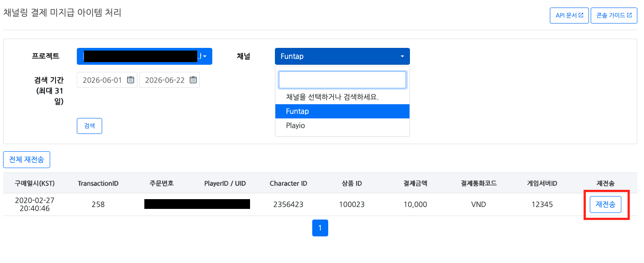Screen dimensions: 644x263
Task: Choose Playio in the channel list
Action: click(342, 126)
